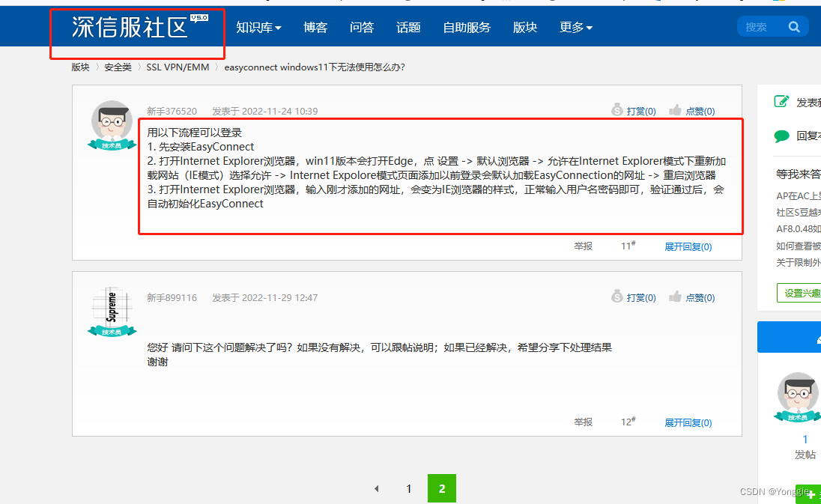The image size is (821, 504).
Task: Open the 安全类 breadcrumb link
Action: click(118, 67)
